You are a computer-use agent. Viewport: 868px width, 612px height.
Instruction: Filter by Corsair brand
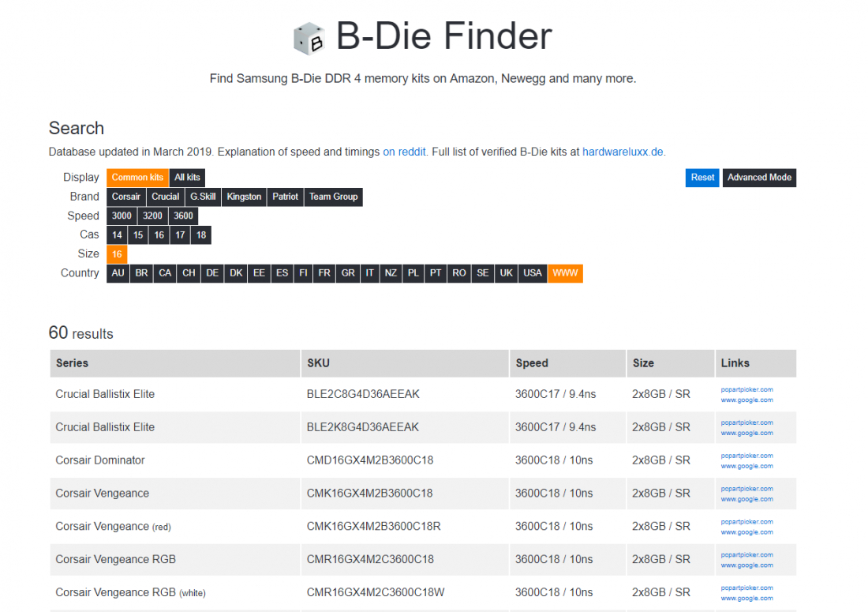point(126,197)
